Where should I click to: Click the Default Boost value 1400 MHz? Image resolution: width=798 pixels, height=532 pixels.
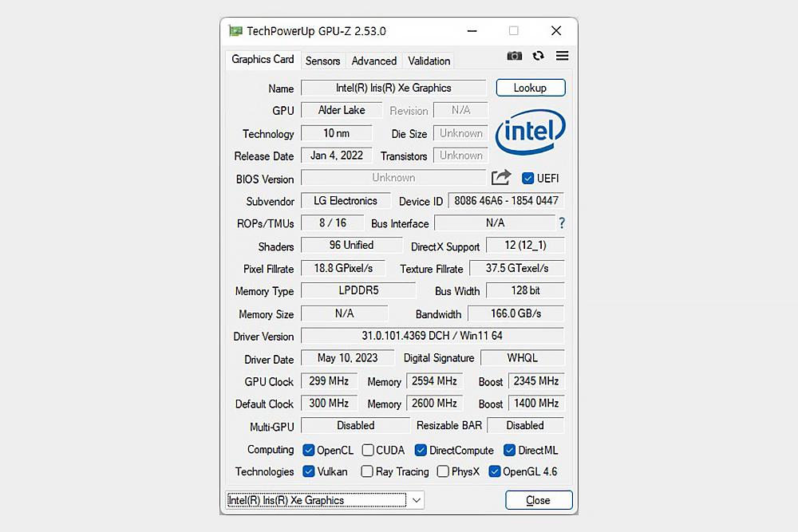(536, 404)
